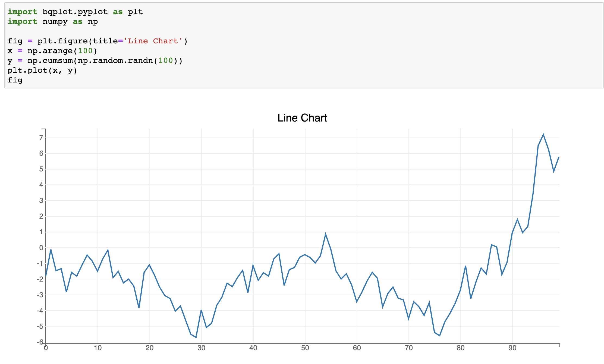604x364 pixels.
Task: Select the plt.plot(x, y) line
Action: pos(42,70)
